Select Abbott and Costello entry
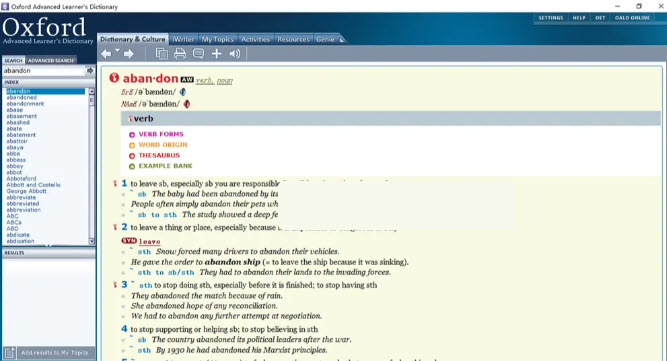The height and width of the screenshot is (361, 667). pyautogui.click(x=33, y=185)
